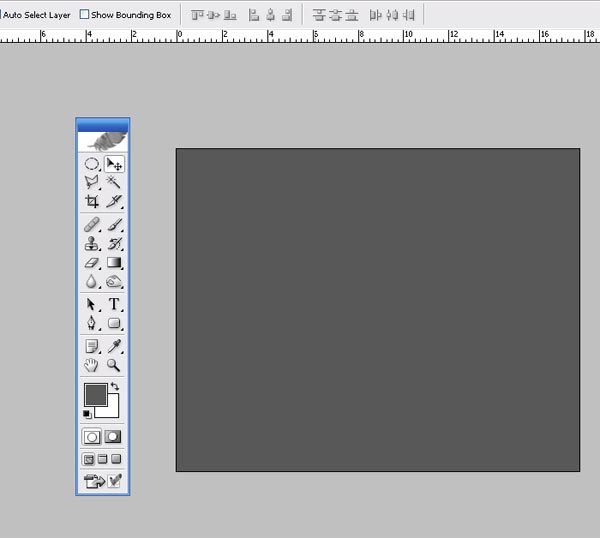This screenshot has width=600, height=538.
Task: Click the Distribute Left Edges button
Action: 375,15
